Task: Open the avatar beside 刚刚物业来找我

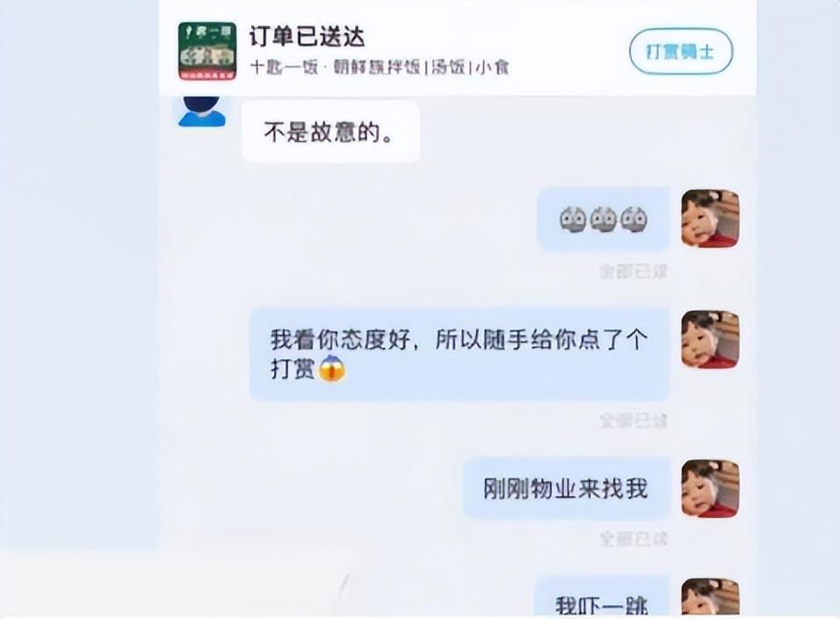Action: (x=710, y=488)
